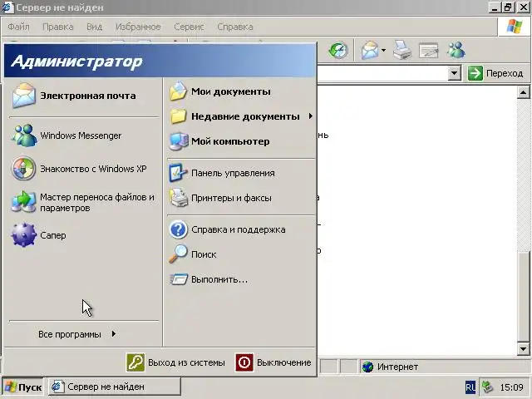This screenshot has width=532, height=399.
Task: Click the Администратор user name header
Action: pos(76,62)
